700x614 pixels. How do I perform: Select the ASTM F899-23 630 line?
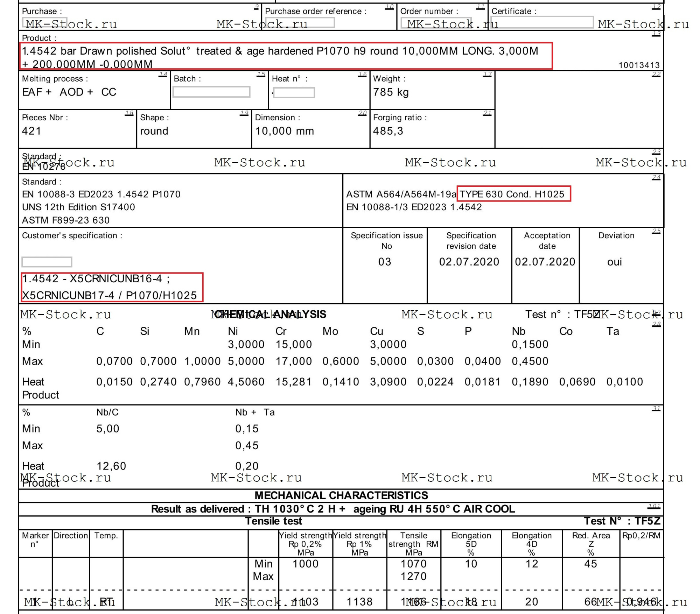pos(66,220)
